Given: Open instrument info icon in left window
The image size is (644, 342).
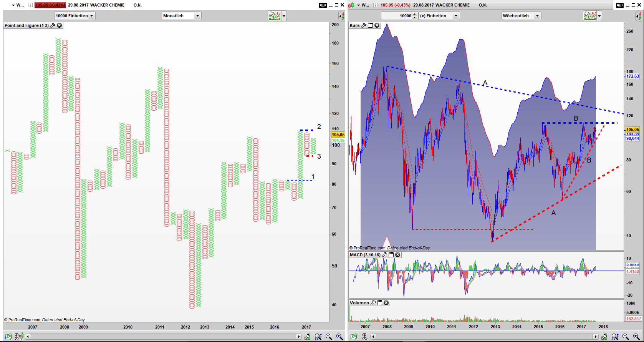Looking at the screenshot, I should click(30, 5).
